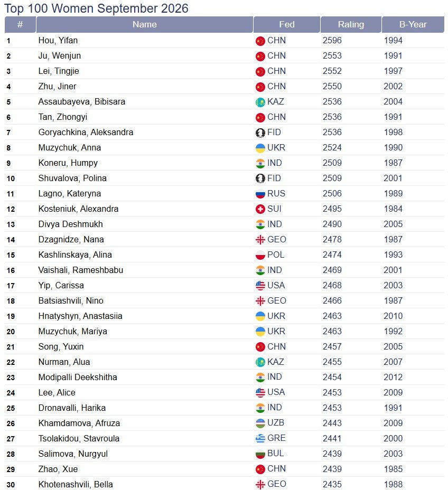Click Ukraine flag icon on Muzychuk, Anna row
The image size is (448, 490).
click(260, 148)
